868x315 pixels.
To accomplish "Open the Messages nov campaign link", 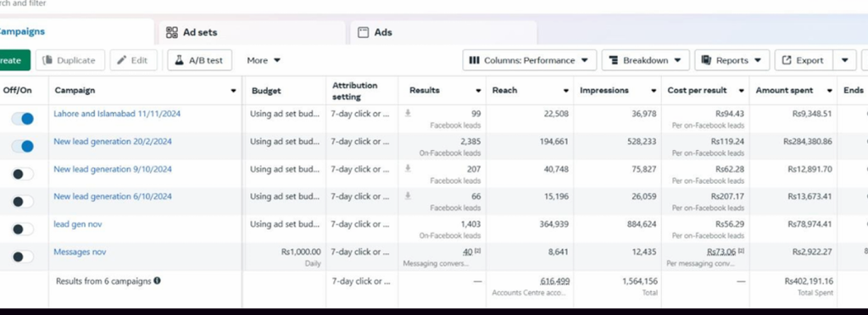I will [80, 252].
